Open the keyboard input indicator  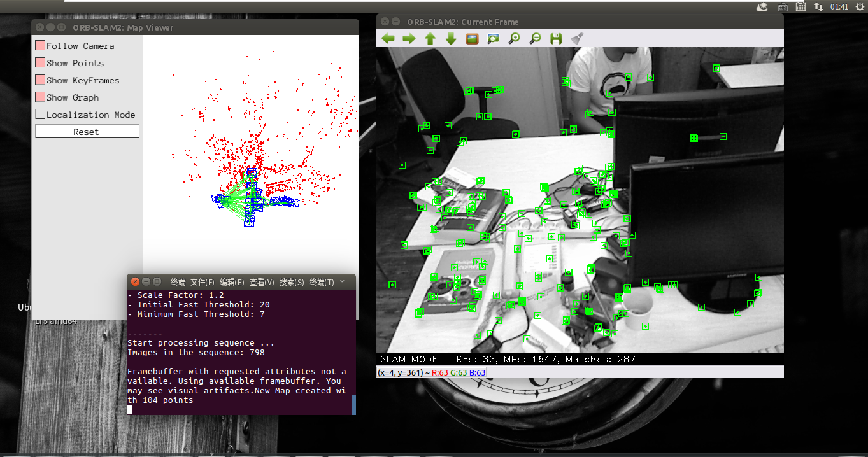pyautogui.click(x=783, y=6)
